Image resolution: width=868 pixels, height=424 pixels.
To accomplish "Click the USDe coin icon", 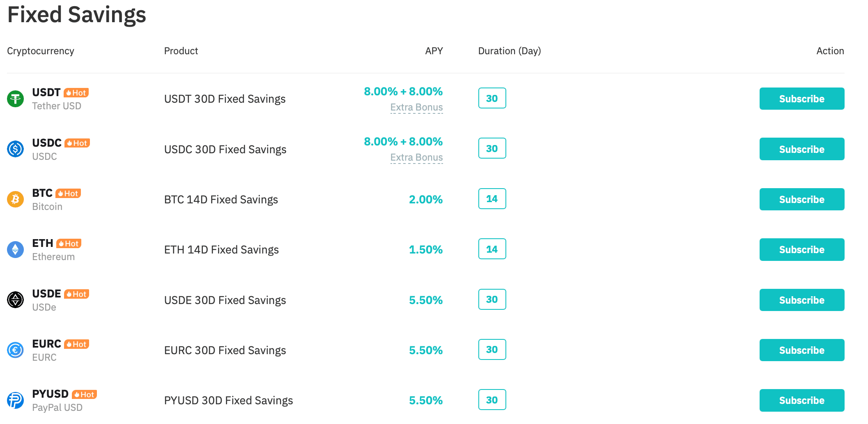I will [x=16, y=300].
